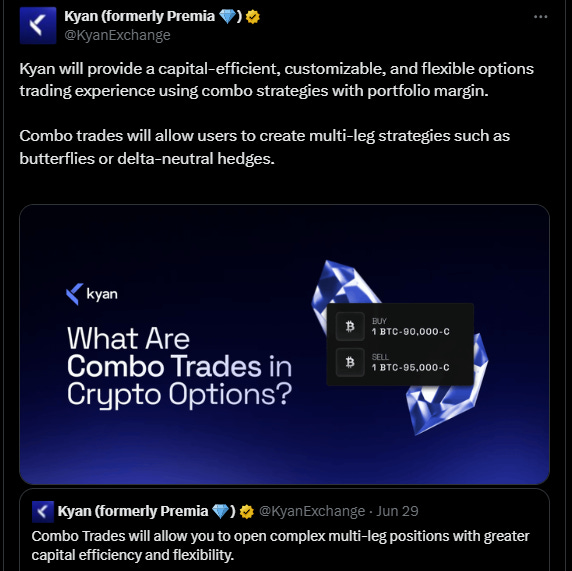Open the three-dot more options menu

[x=540, y=17]
